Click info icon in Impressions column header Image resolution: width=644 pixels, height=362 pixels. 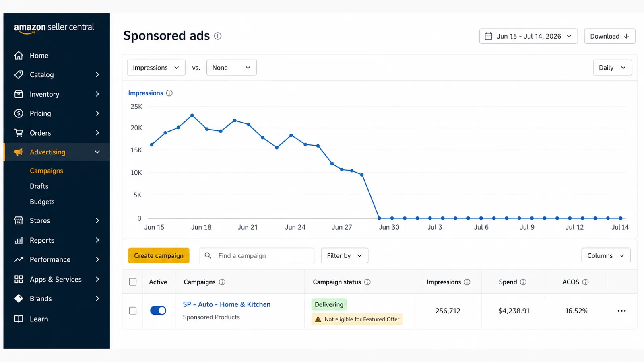[467, 282]
